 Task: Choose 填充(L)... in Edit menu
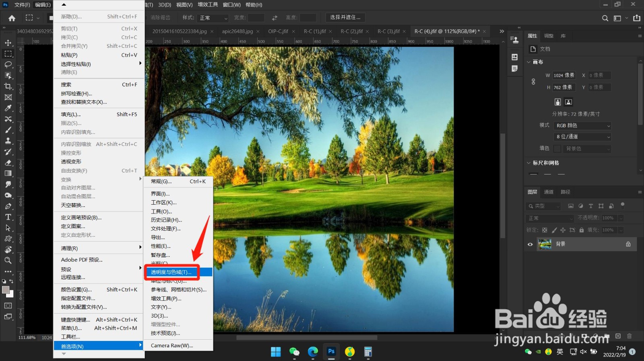click(99, 114)
